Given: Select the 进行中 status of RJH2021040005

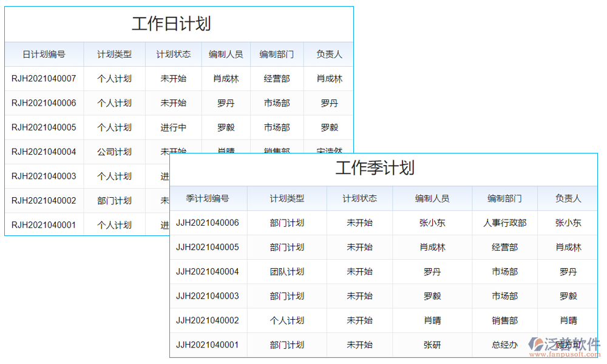Looking at the screenshot, I should (x=172, y=127).
